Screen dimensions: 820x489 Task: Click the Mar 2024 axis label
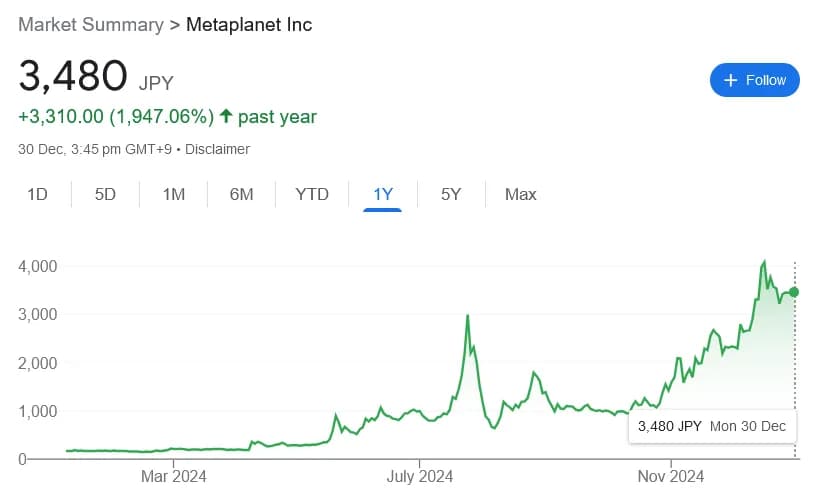(173, 477)
